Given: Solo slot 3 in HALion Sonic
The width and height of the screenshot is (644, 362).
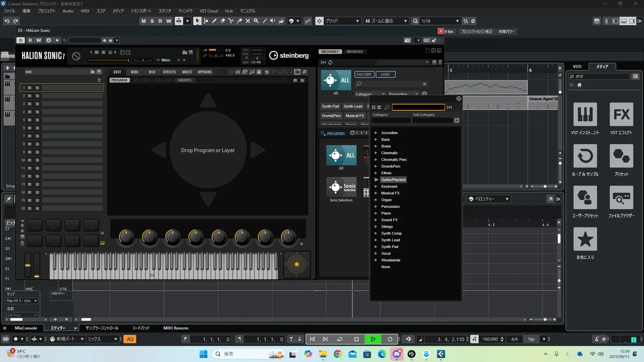Looking at the screenshot, I should pos(37,104).
